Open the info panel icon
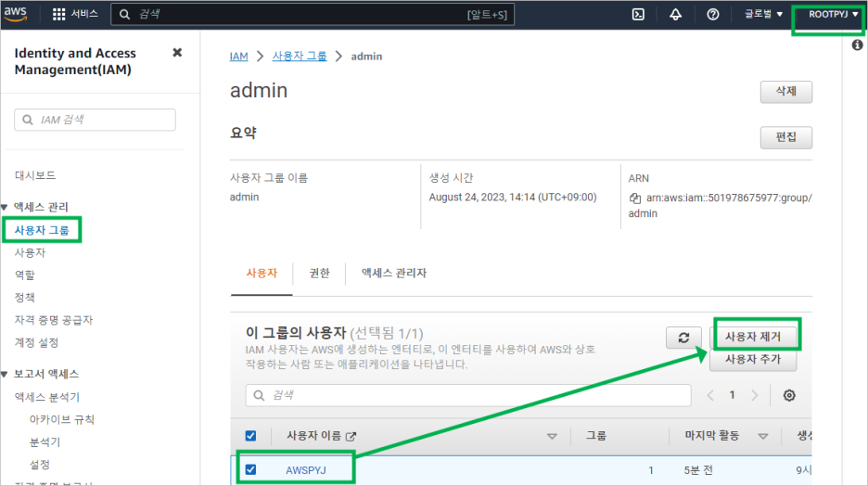This screenshot has width=868, height=486. click(857, 45)
